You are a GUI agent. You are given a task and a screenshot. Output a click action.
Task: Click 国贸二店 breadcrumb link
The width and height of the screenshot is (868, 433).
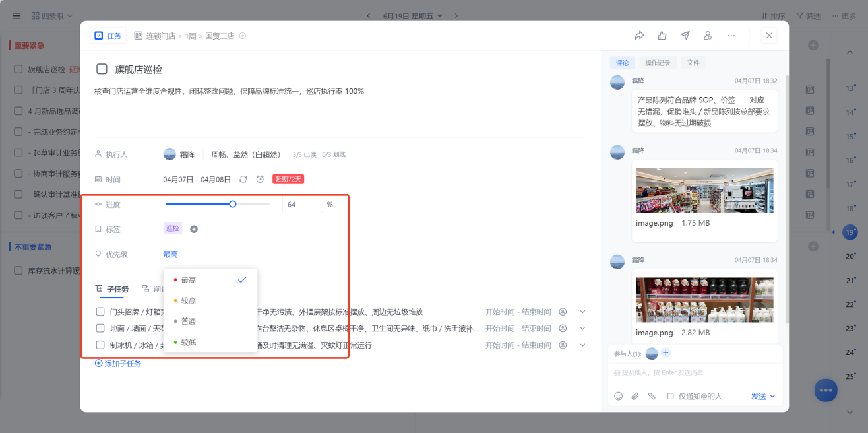[220, 36]
